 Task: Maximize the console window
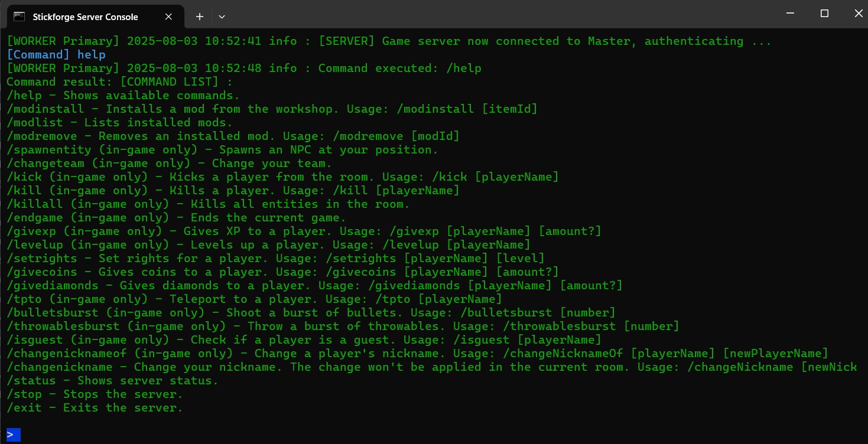824,13
